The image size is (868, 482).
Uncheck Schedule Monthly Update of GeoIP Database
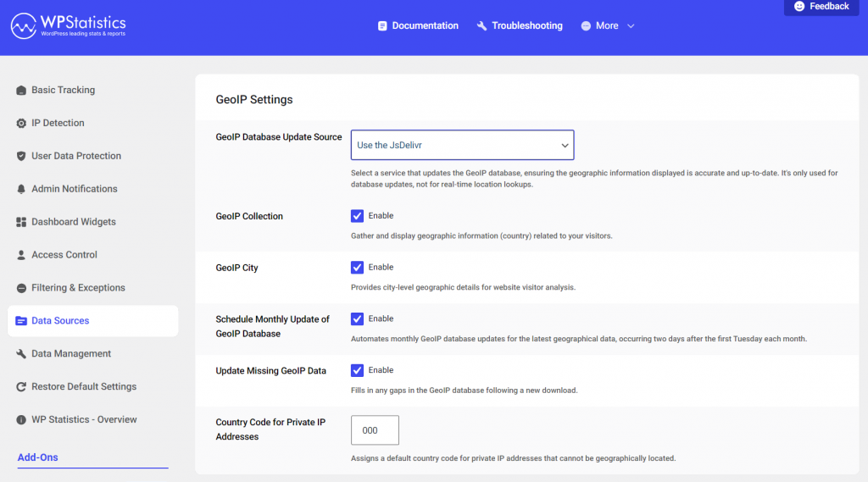(x=357, y=319)
